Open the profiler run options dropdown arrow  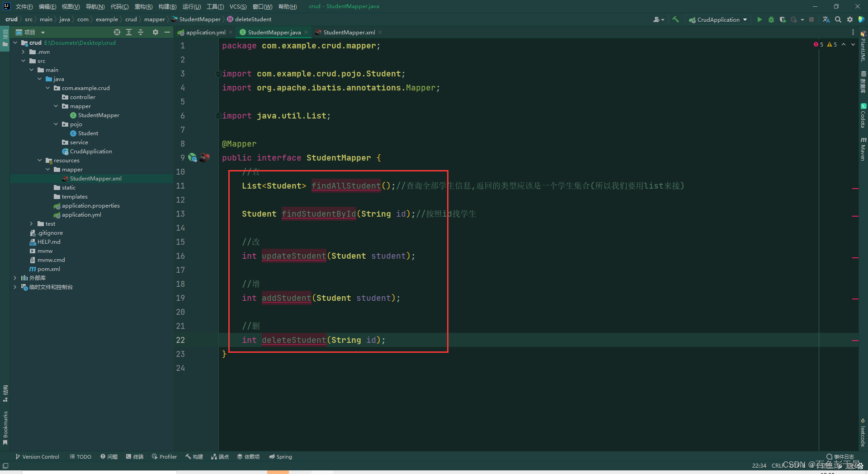coord(802,19)
